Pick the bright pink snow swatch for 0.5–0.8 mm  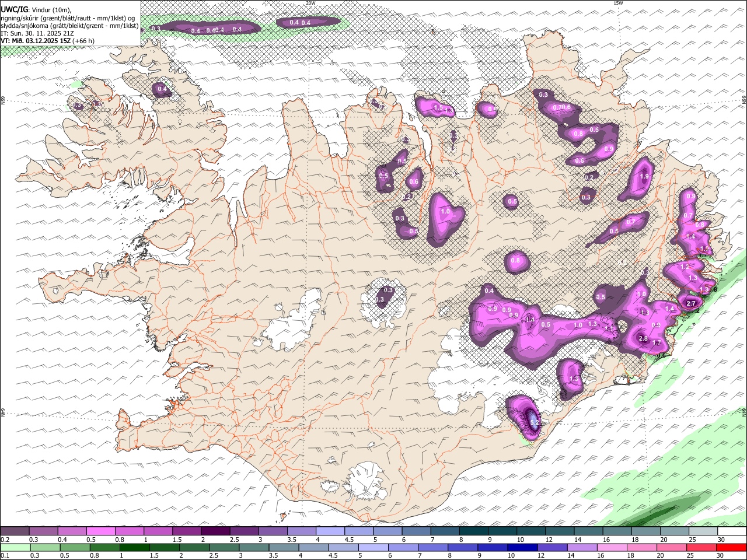(x=100, y=531)
